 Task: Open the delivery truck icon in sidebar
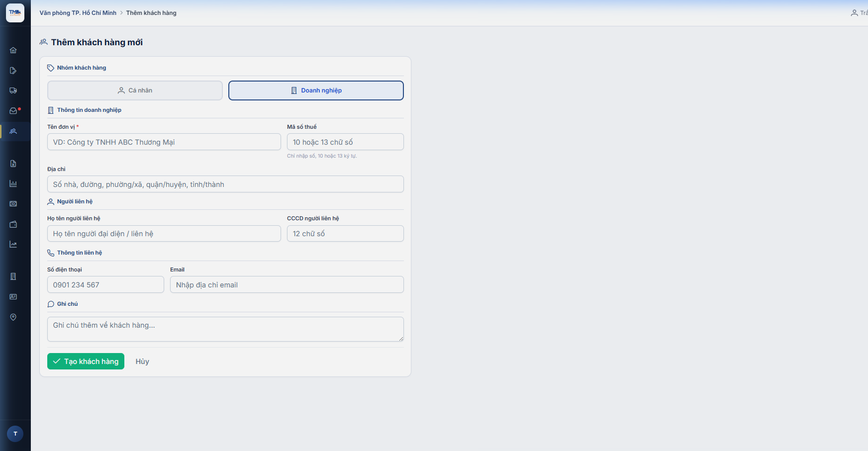coord(13,90)
